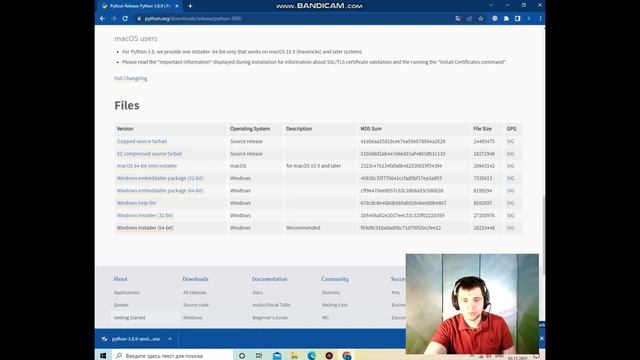Toggle the Chrome side panel

tap(518, 19)
